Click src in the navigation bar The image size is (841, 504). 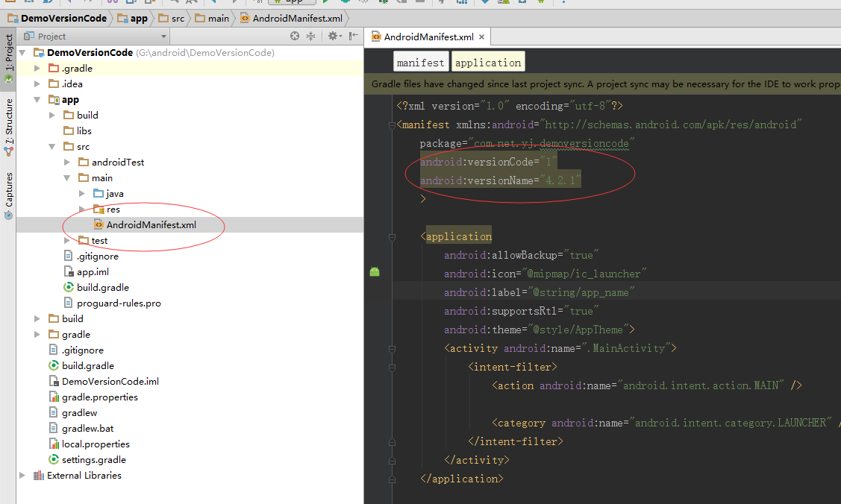172,18
